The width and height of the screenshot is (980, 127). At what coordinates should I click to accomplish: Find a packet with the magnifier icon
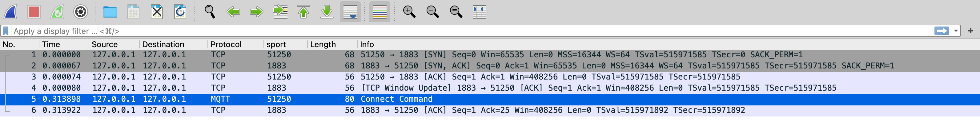(x=210, y=12)
